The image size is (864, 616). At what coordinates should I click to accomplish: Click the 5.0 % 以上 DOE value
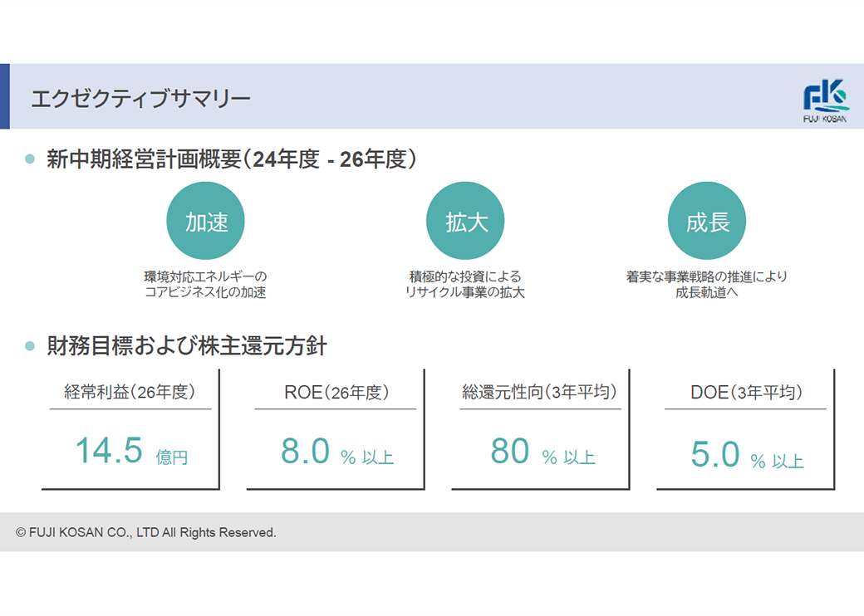click(x=747, y=456)
